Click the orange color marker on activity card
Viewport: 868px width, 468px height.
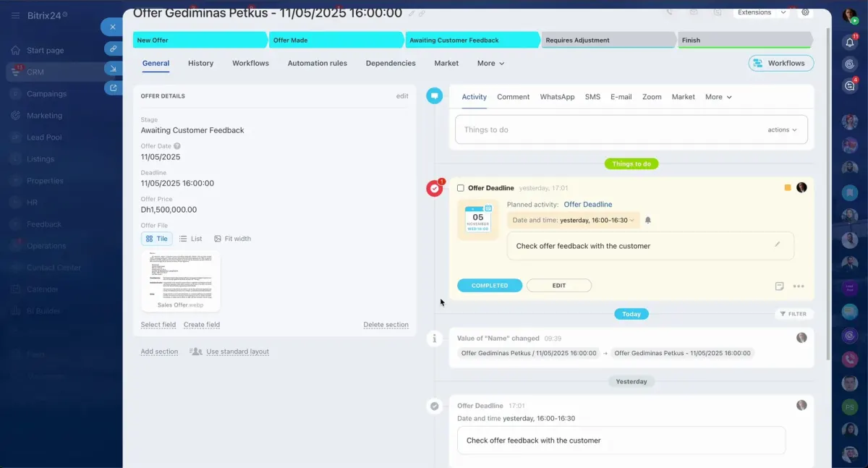788,188
